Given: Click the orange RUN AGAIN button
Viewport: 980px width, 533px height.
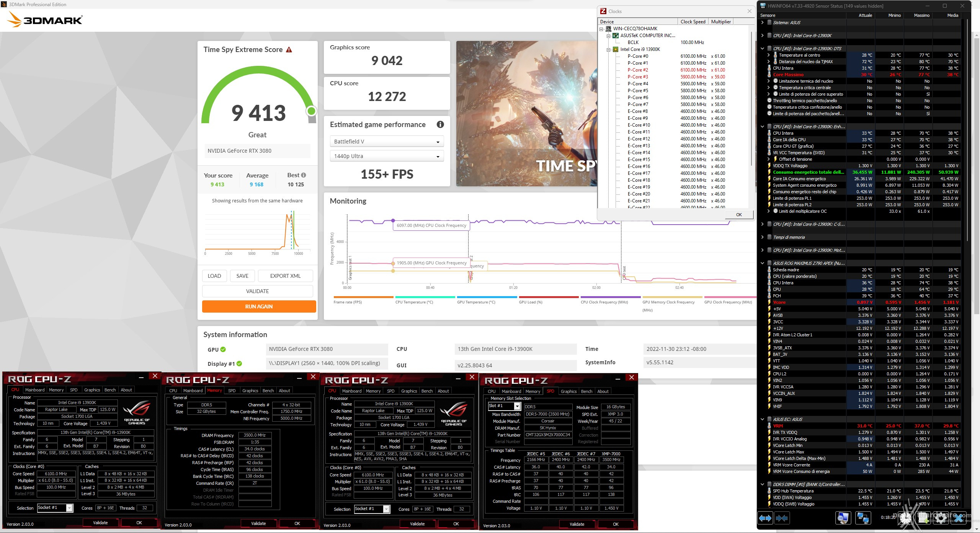Looking at the screenshot, I should 259,306.
